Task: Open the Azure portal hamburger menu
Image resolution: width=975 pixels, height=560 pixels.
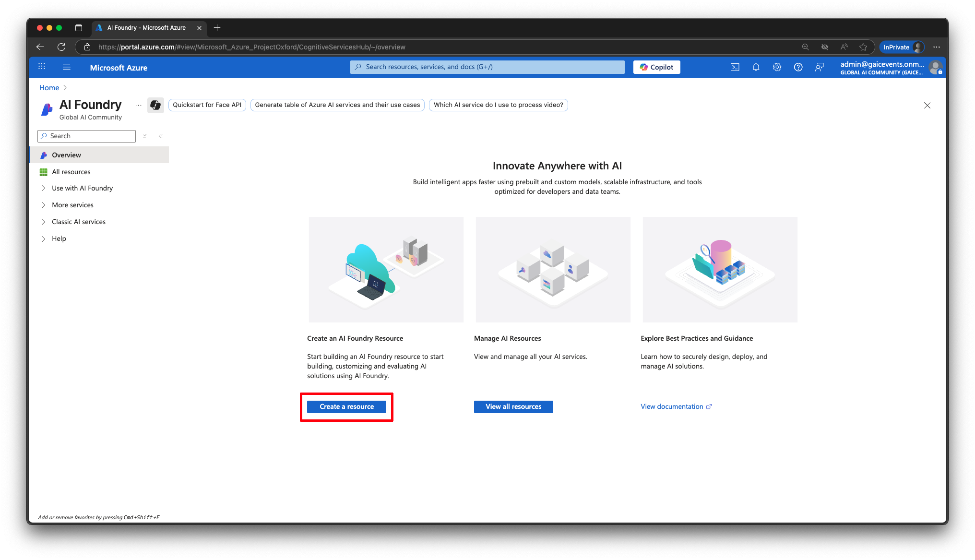Action: [67, 67]
